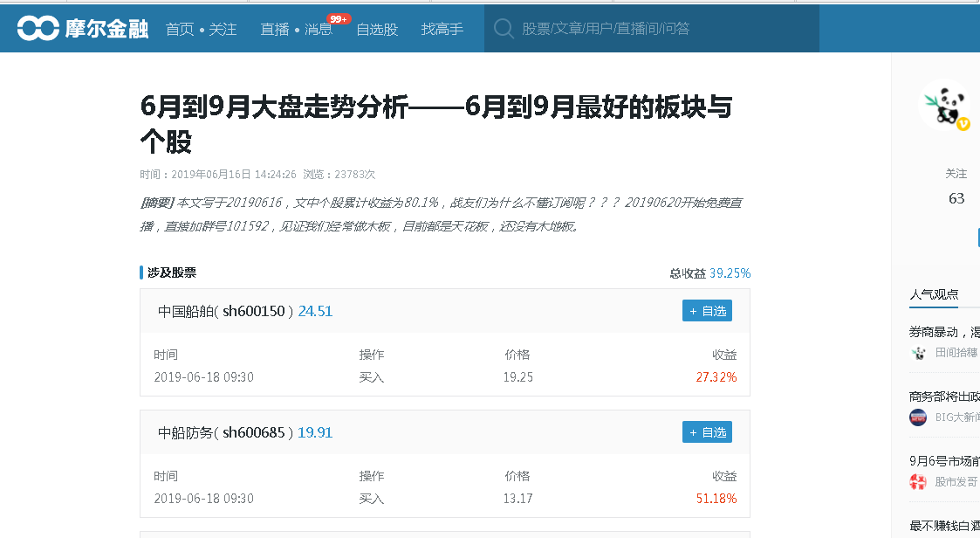Open the 直播•消息 nav item

[x=296, y=30]
